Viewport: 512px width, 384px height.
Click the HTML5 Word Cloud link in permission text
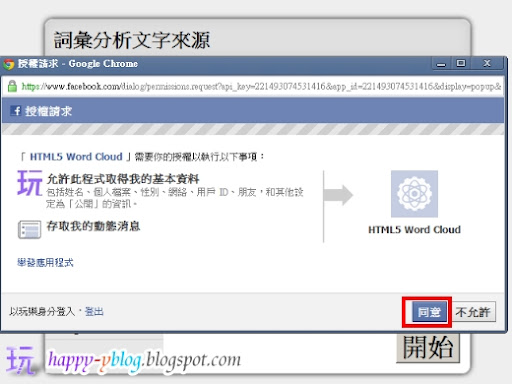(x=76, y=157)
